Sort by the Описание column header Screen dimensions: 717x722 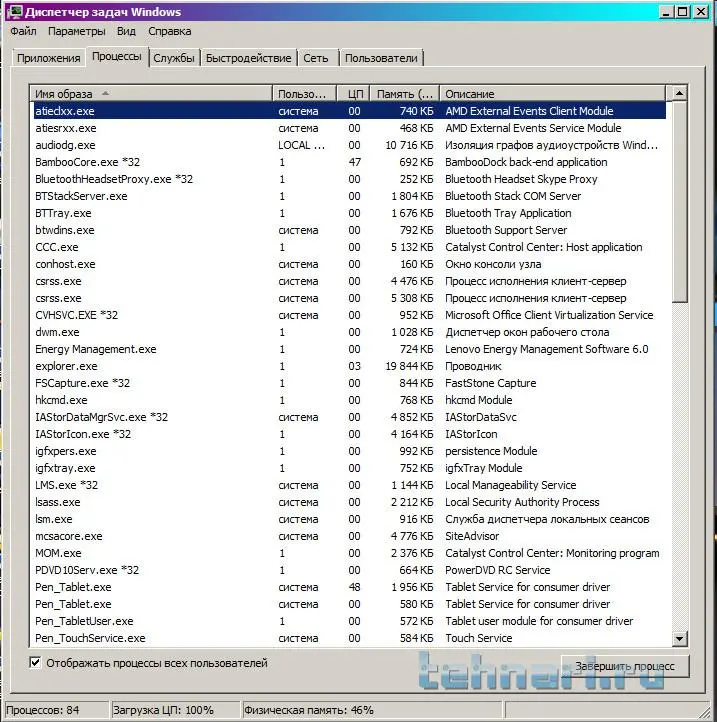tap(553, 94)
